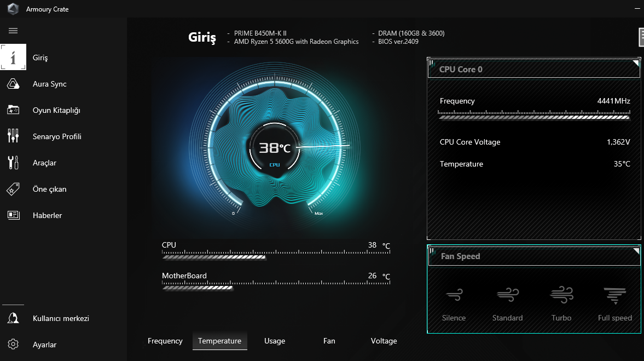Go to Oyun Kitaplığı label
This screenshot has height=361, width=644.
pyautogui.click(x=57, y=110)
